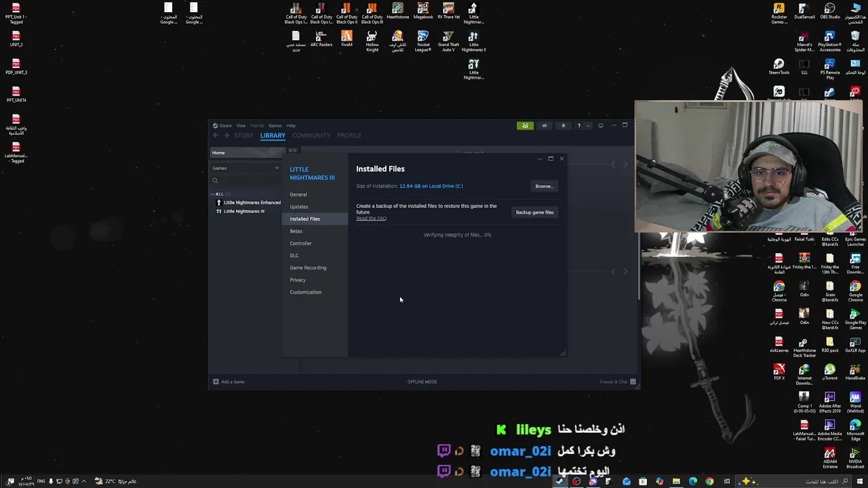Open Steam Tools desktop shortcut
The width and height of the screenshot is (868, 488).
tap(779, 67)
